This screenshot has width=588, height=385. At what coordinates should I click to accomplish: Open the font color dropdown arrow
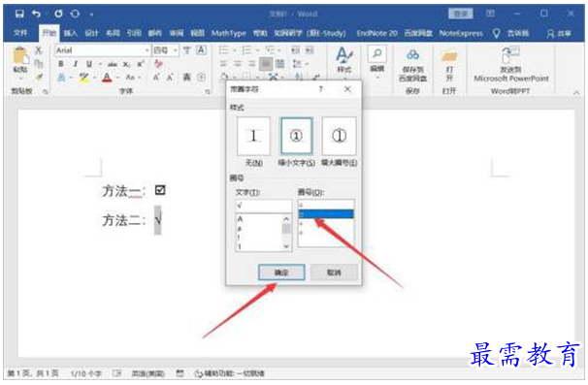[117, 78]
